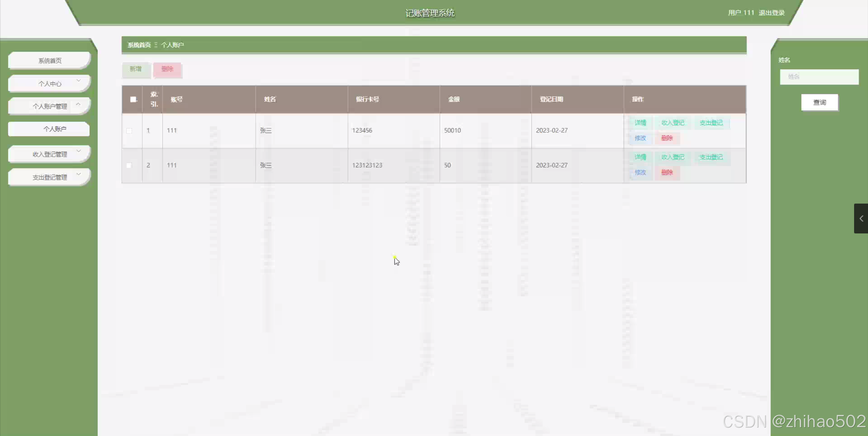Click 支出登记 in the second row
The height and width of the screenshot is (436, 868).
(711, 157)
